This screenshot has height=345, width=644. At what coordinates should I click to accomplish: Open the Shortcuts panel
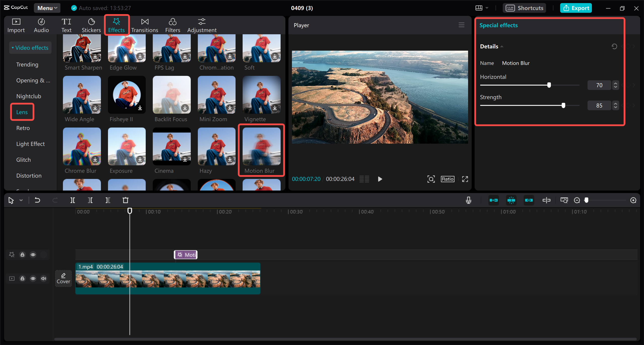point(525,8)
